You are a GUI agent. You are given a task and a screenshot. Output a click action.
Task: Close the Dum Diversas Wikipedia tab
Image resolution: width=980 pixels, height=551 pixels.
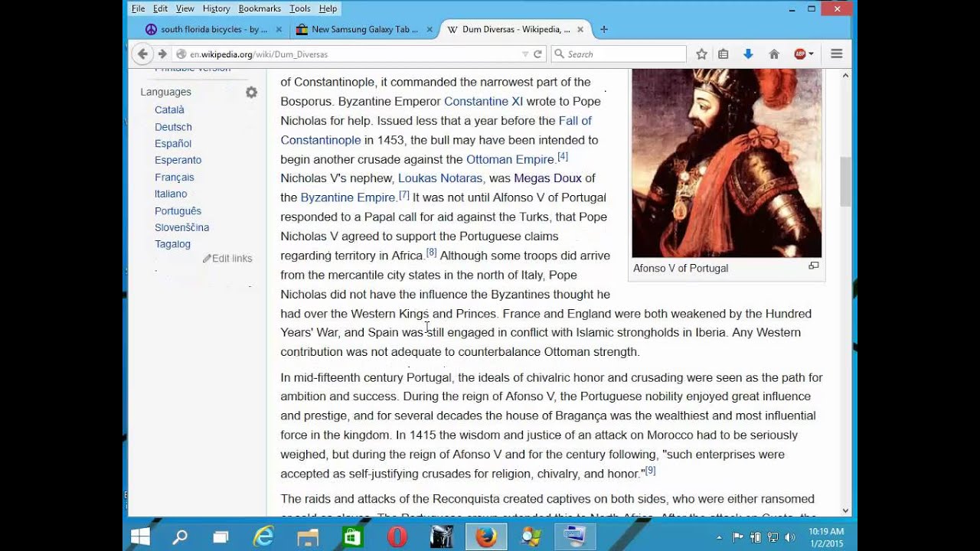pyautogui.click(x=580, y=30)
